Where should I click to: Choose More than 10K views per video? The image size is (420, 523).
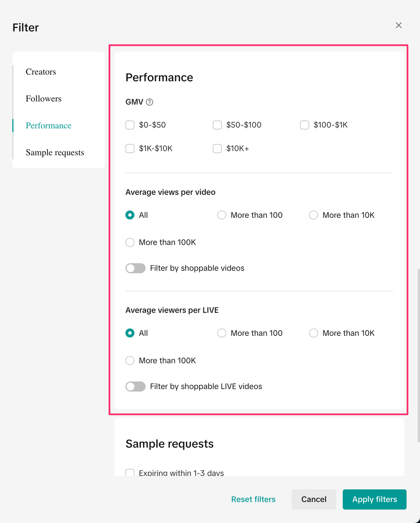coord(313,215)
